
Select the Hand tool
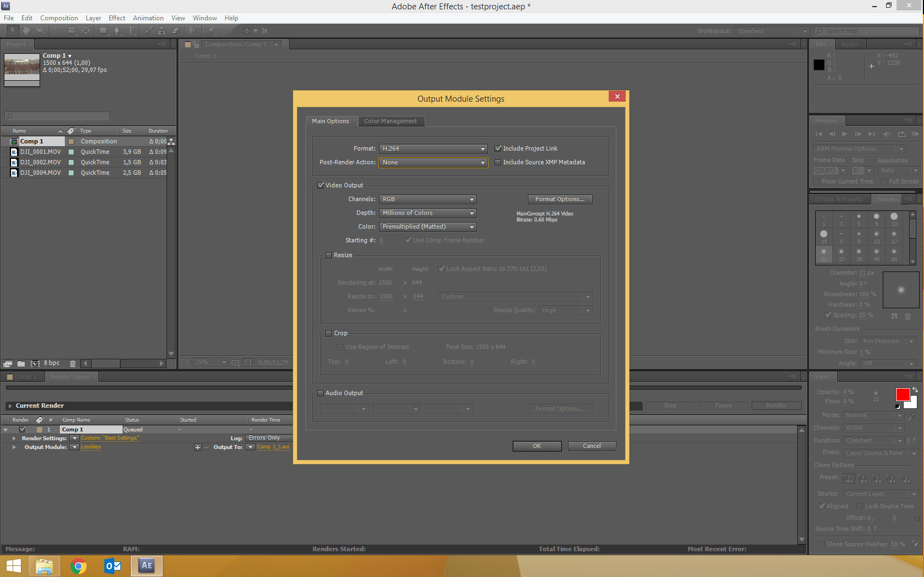(x=26, y=31)
